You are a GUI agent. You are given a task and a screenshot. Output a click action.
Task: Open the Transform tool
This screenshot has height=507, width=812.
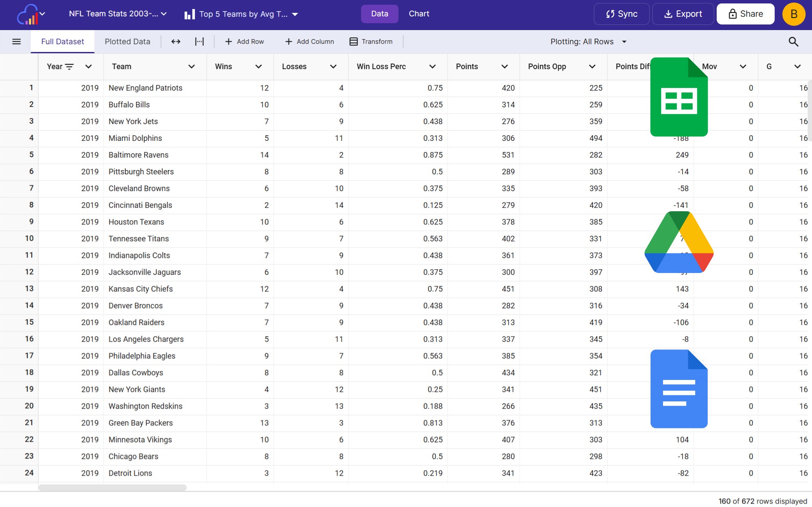coord(371,42)
